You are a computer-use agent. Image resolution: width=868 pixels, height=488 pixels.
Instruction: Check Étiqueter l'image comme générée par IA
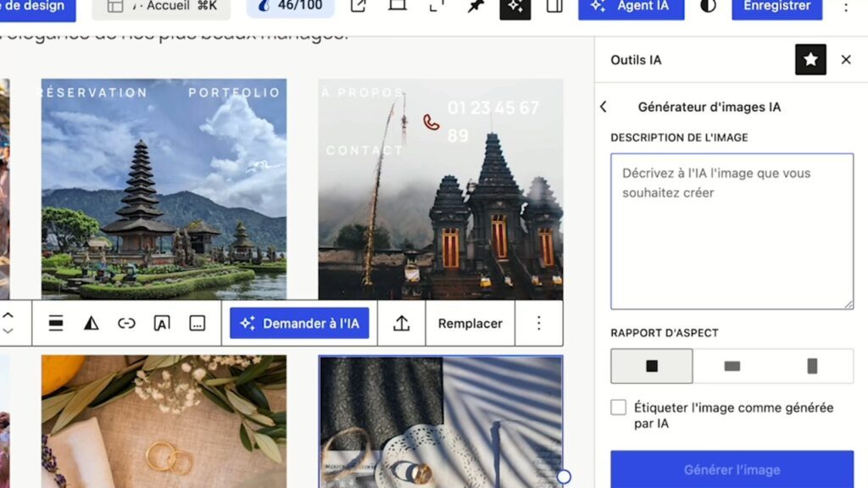point(618,408)
